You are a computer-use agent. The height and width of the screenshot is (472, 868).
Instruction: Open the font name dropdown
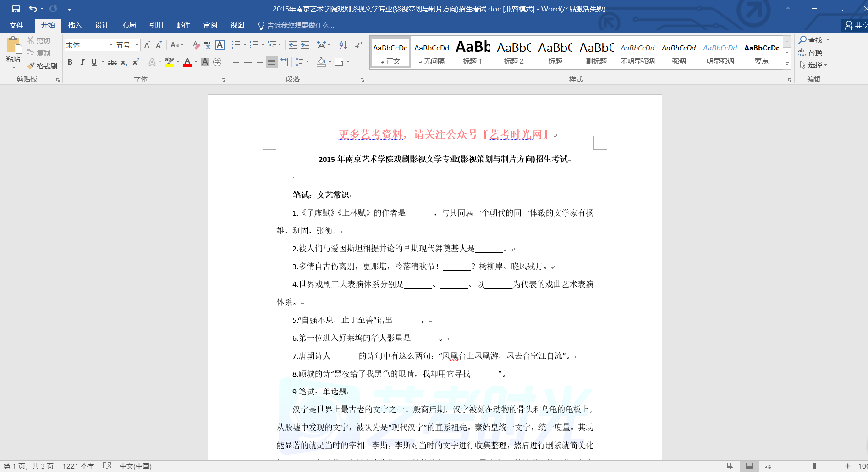point(111,45)
